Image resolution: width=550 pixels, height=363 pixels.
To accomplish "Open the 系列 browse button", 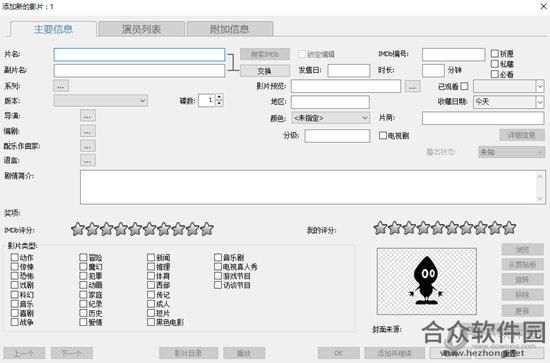I will (61, 86).
